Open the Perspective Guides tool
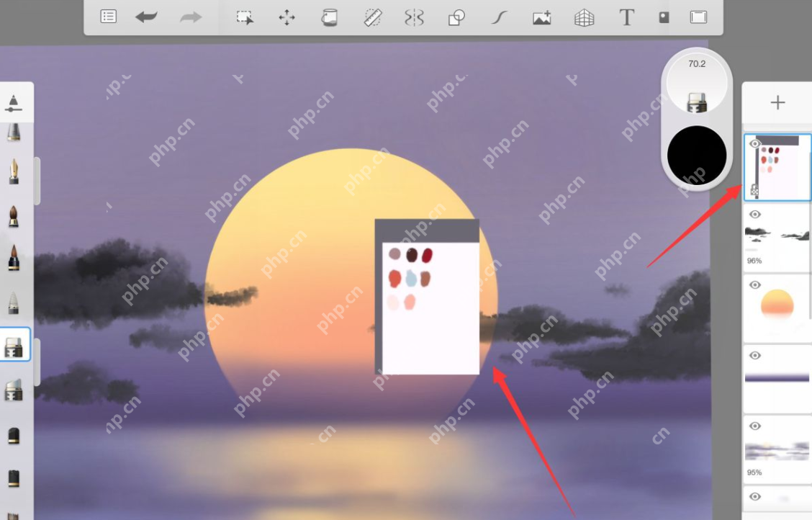The image size is (812, 520). tap(583, 17)
